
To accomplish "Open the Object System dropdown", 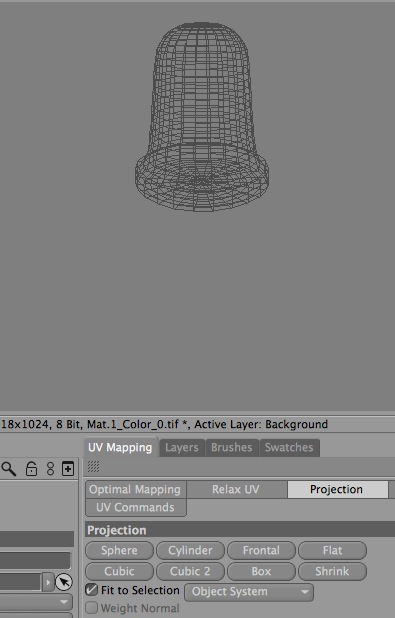I will (x=249, y=592).
